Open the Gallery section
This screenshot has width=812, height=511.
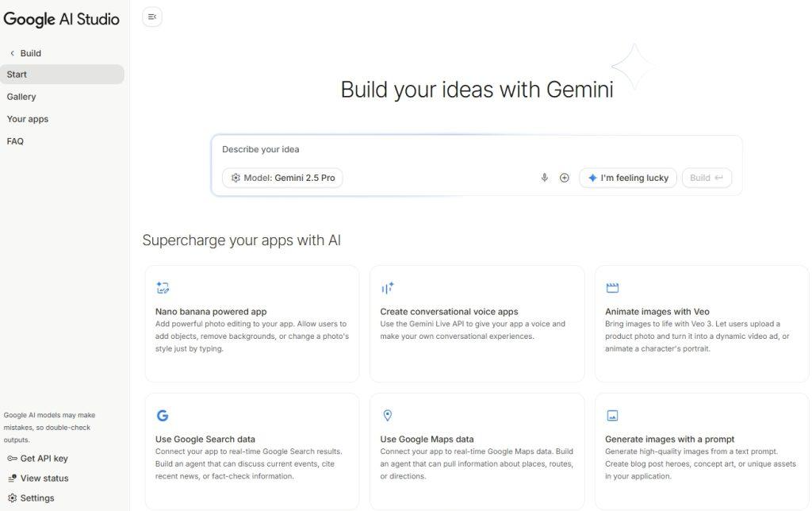(x=21, y=97)
